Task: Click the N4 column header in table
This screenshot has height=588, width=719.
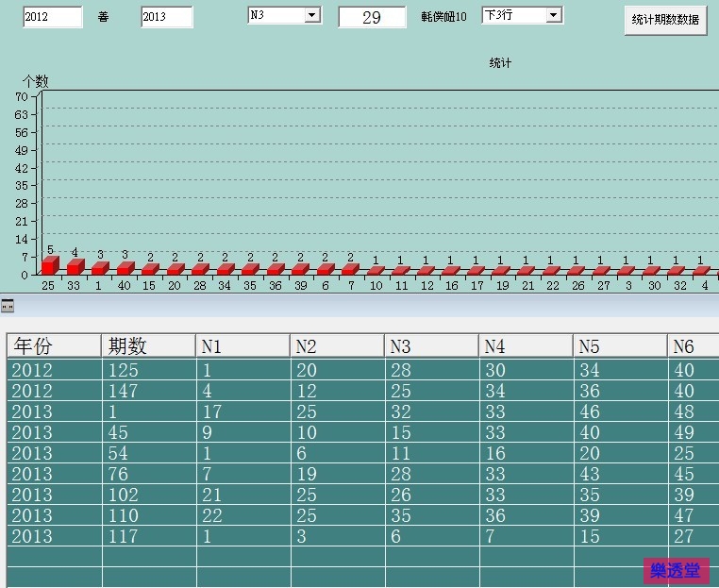Action: (526, 346)
